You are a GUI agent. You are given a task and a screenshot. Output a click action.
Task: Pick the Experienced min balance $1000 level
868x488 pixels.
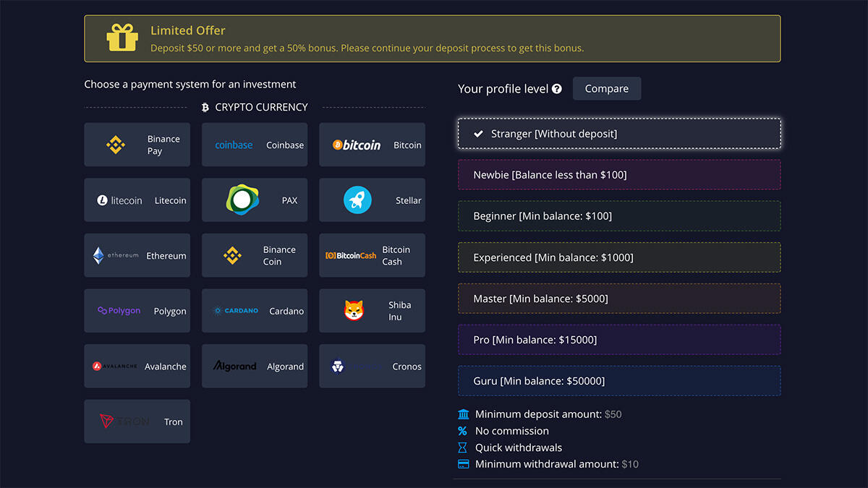click(x=619, y=257)
